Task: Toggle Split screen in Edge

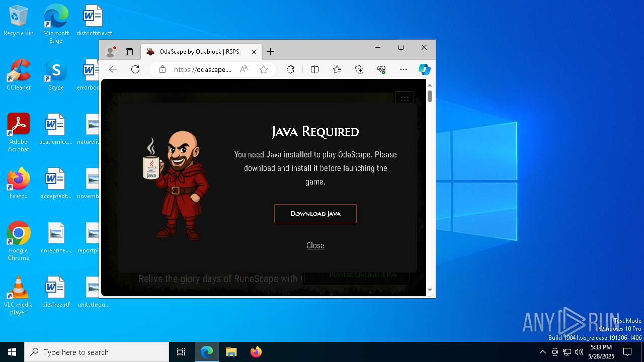Action: (x=314, y=69)
